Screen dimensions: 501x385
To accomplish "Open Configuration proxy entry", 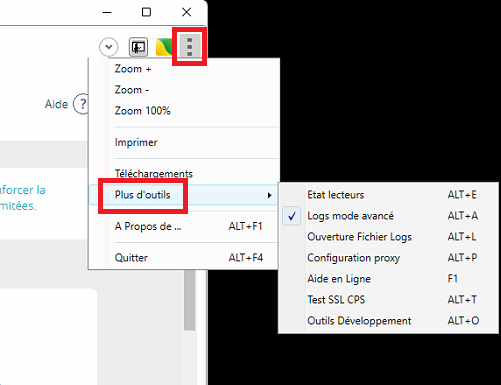I will (389, 258).
